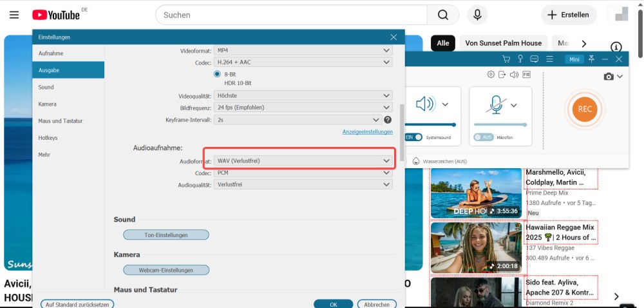This screenshot has width=644, height=308.
Task: Open the Videoformat MP4 dropdown
Action: 303,50
